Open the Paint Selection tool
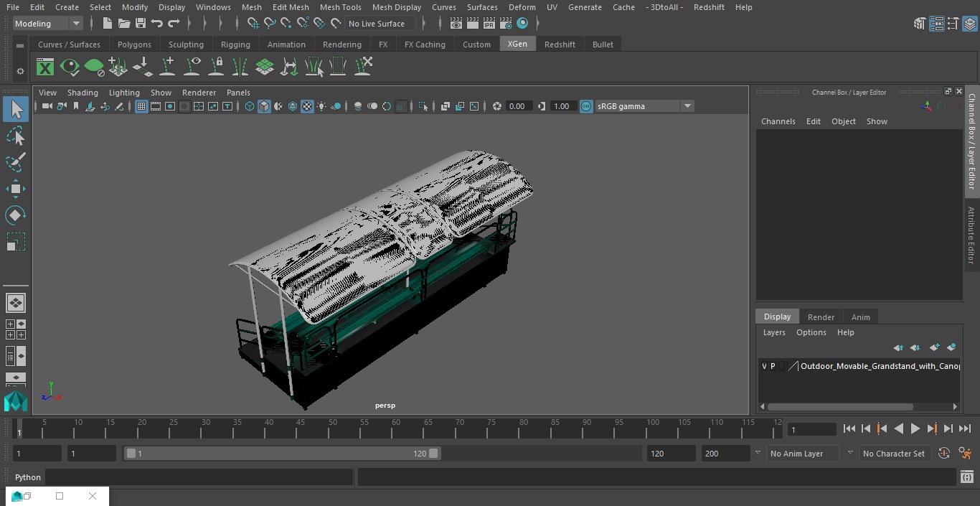The height and width of the screenshot is (506, 980). (16, 162)
